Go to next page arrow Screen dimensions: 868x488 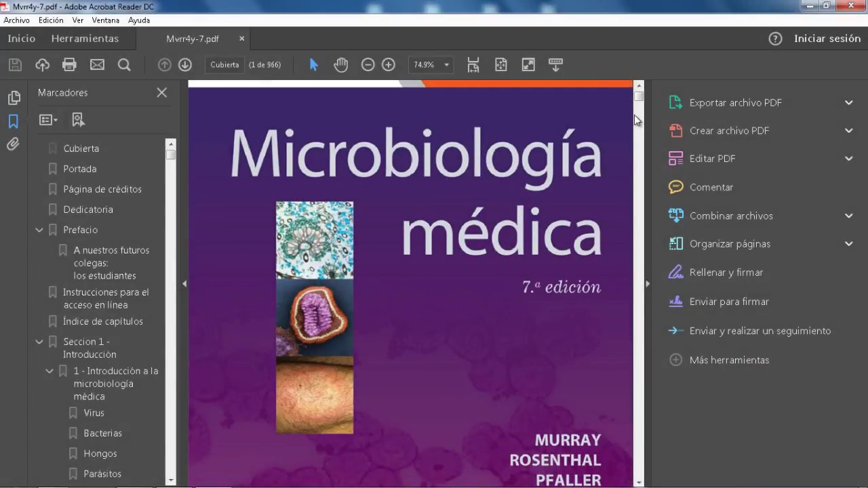click(x=185, y=65)
